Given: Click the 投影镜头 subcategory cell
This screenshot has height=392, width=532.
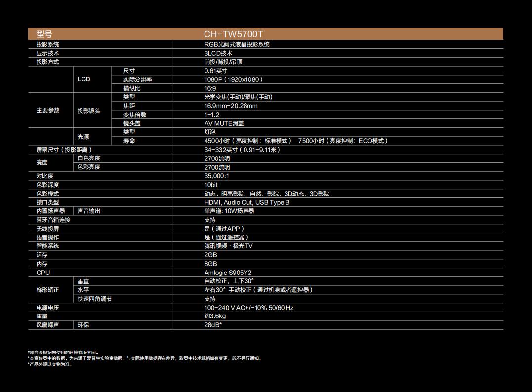Looking at the screenshot, I should coord(89,111).
